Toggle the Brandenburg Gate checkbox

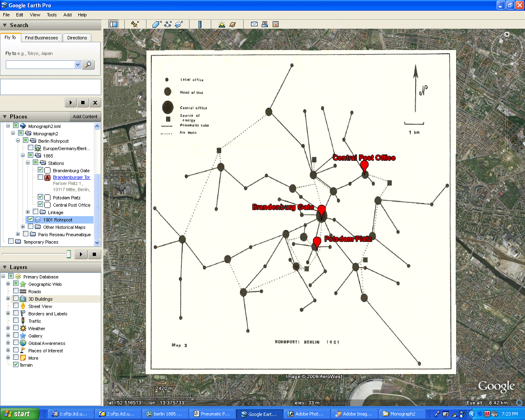41,170
